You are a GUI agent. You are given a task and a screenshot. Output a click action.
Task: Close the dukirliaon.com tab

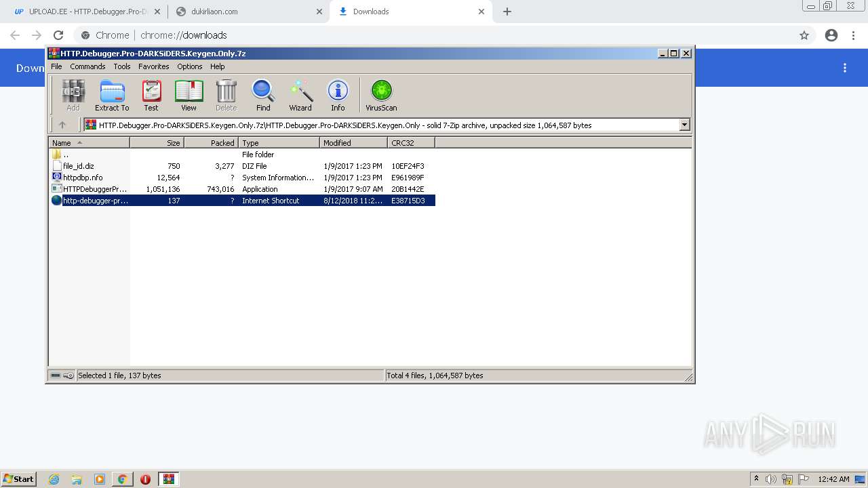[319, 12]
